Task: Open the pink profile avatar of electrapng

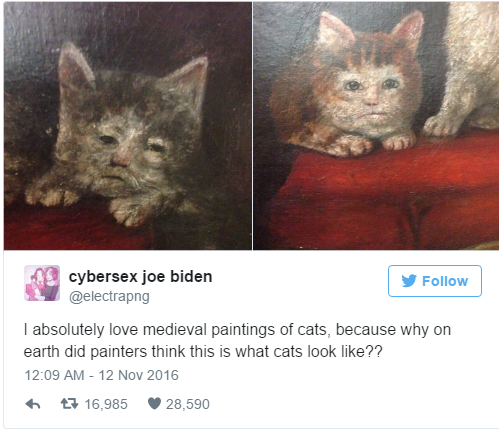Action: (x=42, y=283)
